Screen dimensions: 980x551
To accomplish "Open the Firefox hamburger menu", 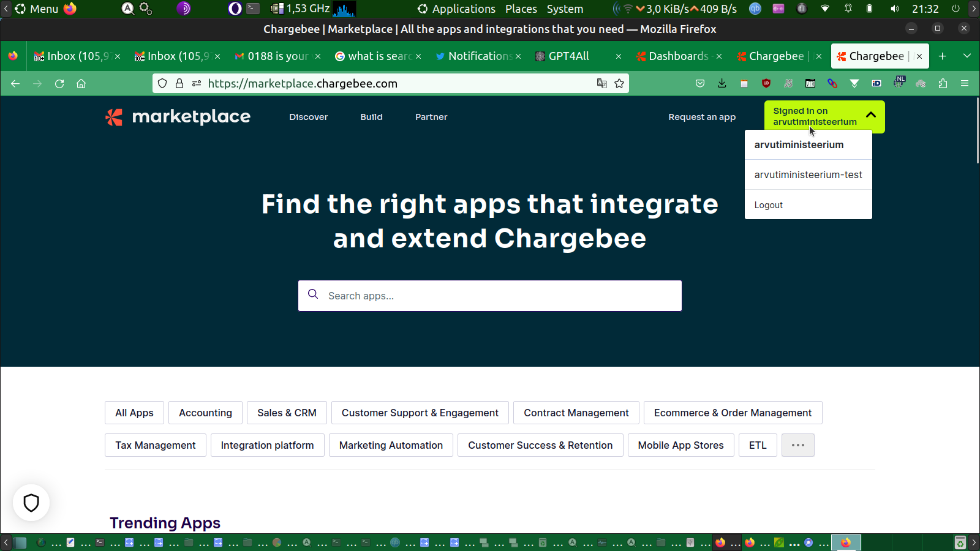I will click(x=965, y=84).
